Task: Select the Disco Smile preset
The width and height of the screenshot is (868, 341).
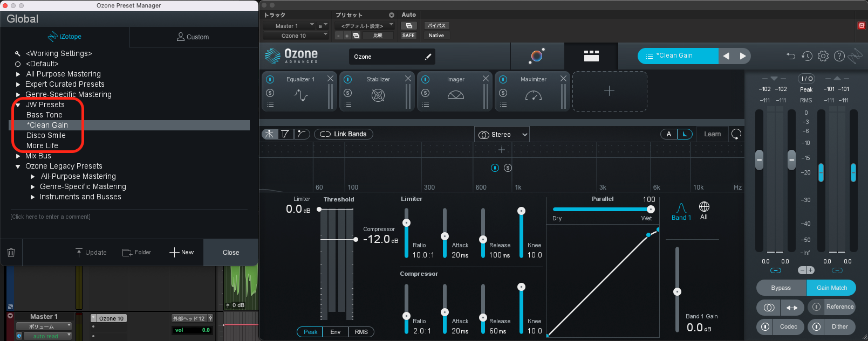Action: 46,135
